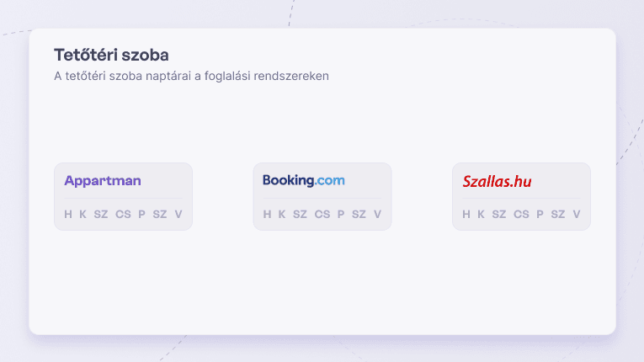Select V day in Booking.com card
Image resolution: width=644 pixels, height=362 pixels.
click(x=377, y=215)
